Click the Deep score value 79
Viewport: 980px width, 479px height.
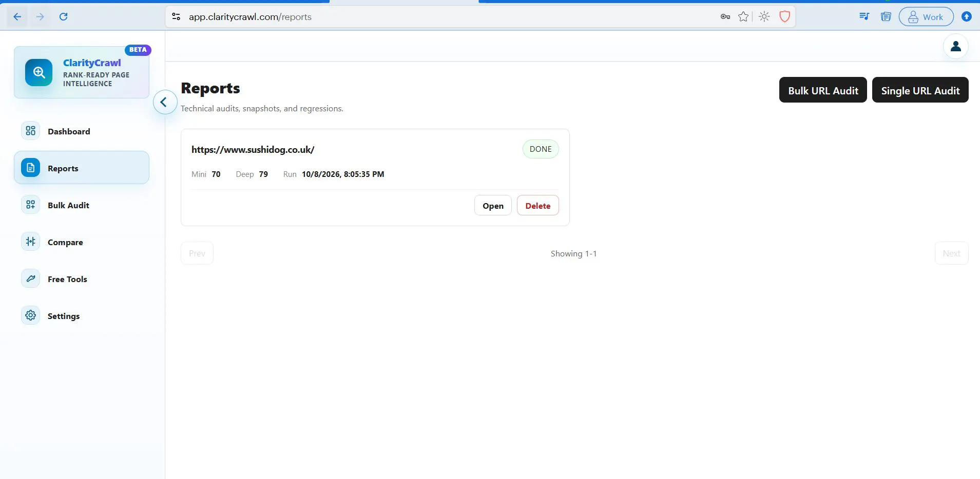tap(263, 174)
